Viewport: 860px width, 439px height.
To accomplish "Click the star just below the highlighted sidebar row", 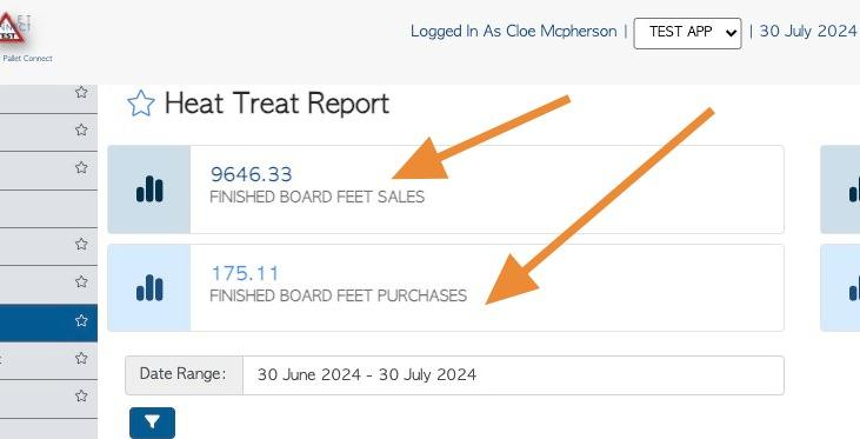I will coord(81,358).
